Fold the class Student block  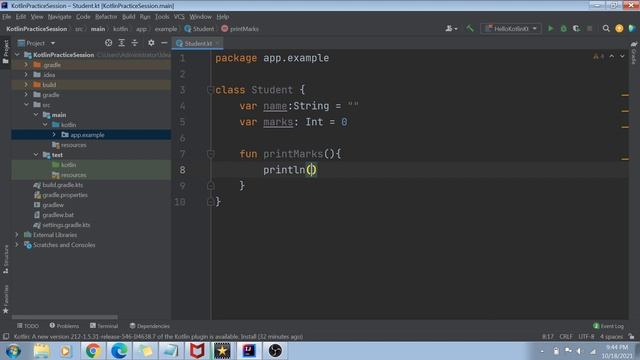(x=210, y=90)
